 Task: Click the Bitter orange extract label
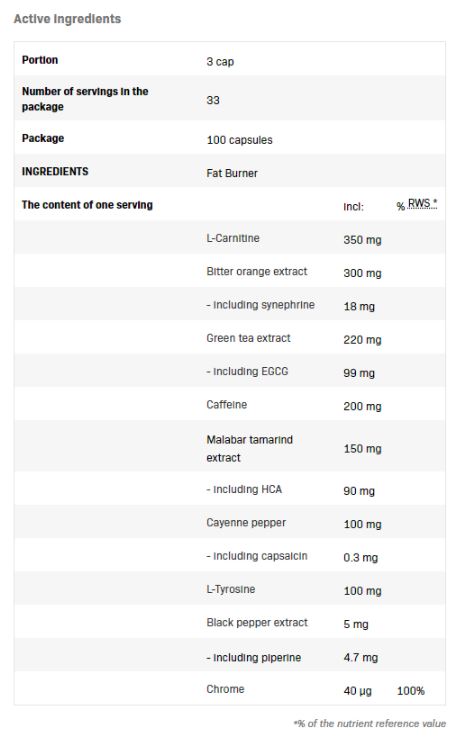click(x=257, y=271)
